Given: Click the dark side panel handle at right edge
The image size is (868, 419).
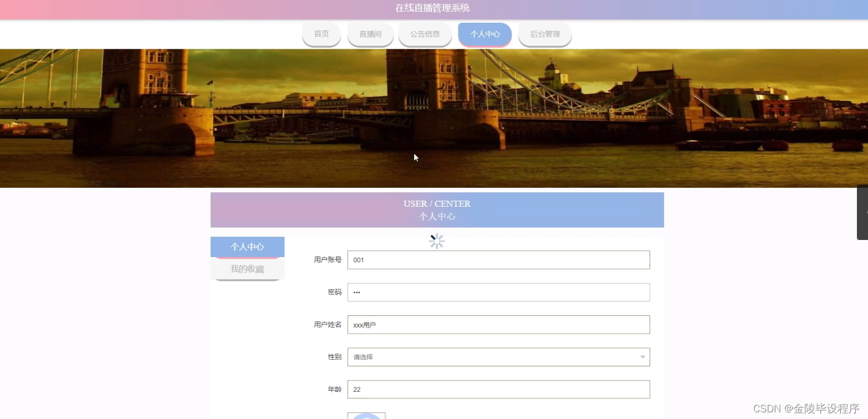Looking at the screenshot, I should point(862,212).
